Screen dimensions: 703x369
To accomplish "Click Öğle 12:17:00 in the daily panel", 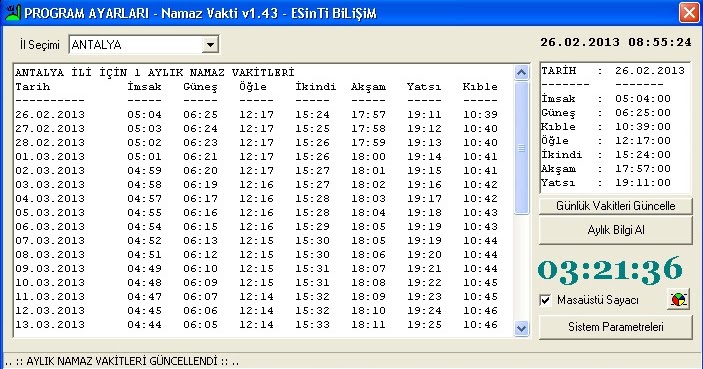I will [606, 141].
